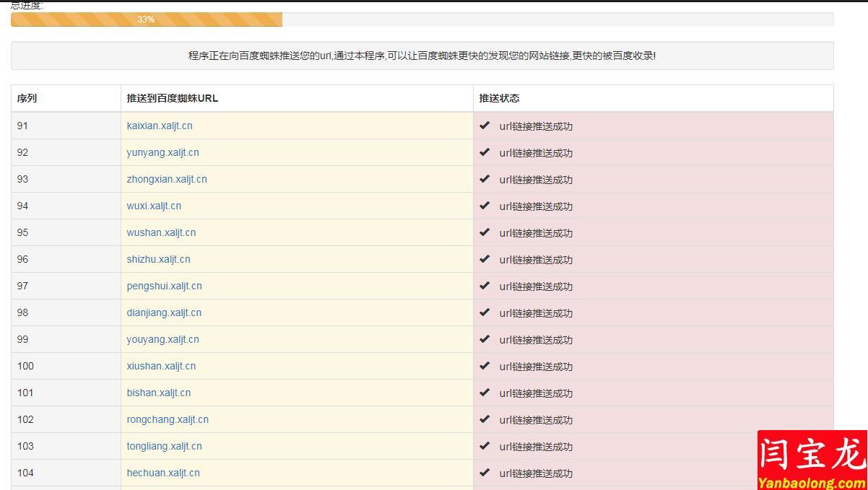868x490 pixels.
Task: Click the checkmark icon in row 94
Action: tap(485, 206)
